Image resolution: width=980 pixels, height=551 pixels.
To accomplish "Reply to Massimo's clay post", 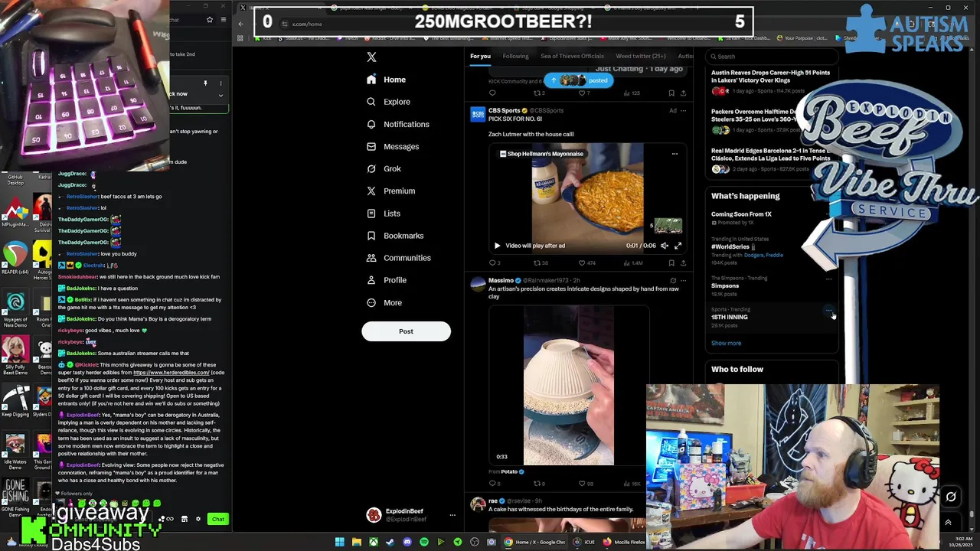I will [494, 484].
